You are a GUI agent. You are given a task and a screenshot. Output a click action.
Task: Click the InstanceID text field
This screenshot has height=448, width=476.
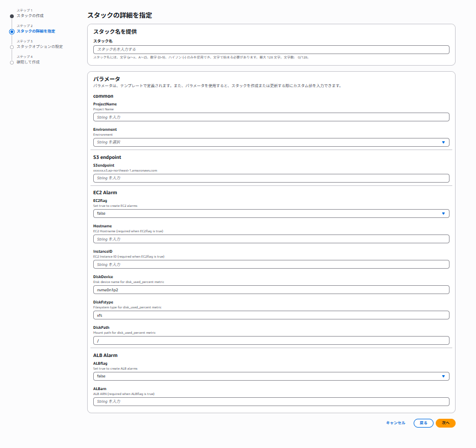pos(271,265)
